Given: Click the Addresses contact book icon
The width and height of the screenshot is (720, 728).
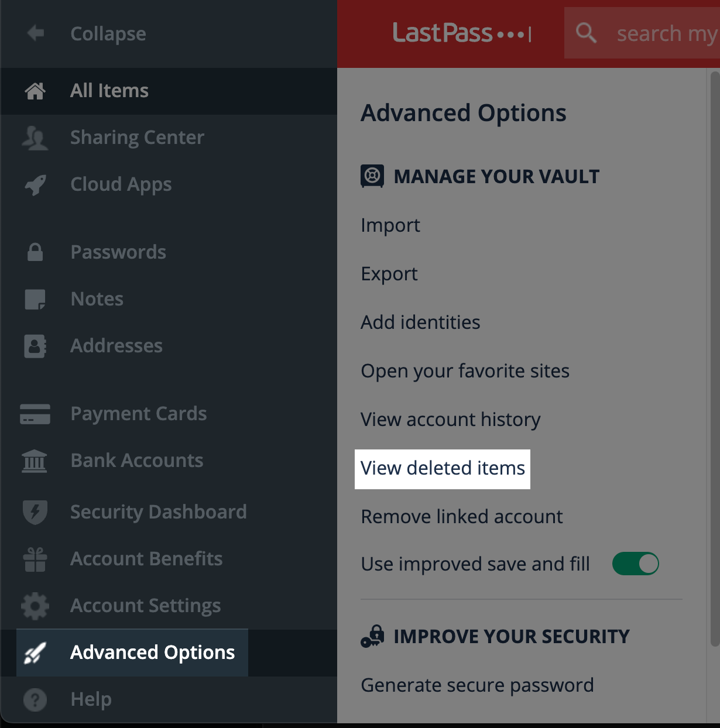Looking at the screenshot, I should pos(35,346).
